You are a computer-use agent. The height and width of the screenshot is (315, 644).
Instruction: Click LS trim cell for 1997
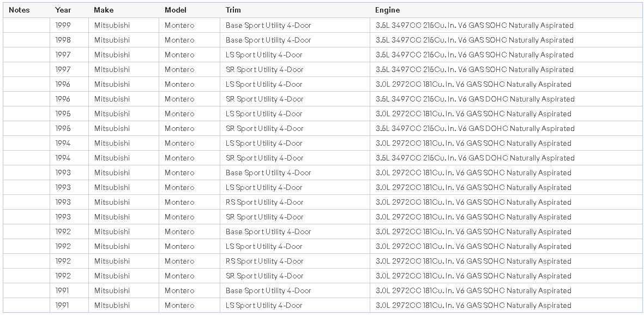pos(264,55)
